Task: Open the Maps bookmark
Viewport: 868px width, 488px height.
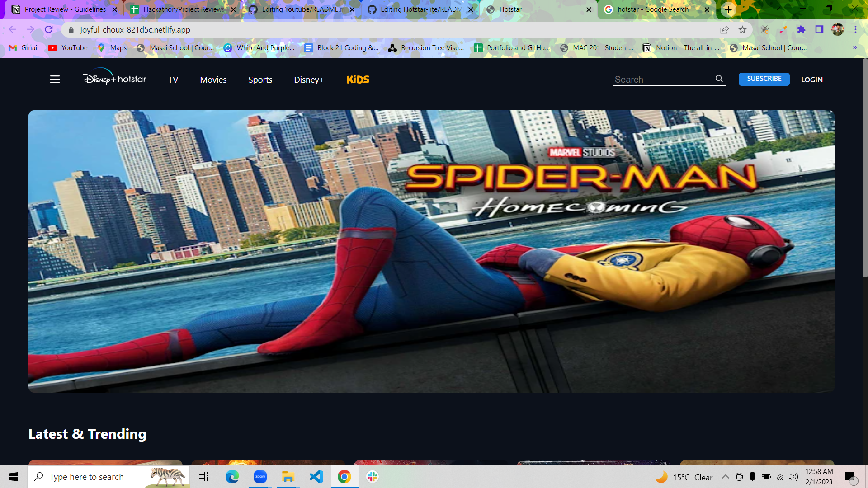Action: click(112, 48)
